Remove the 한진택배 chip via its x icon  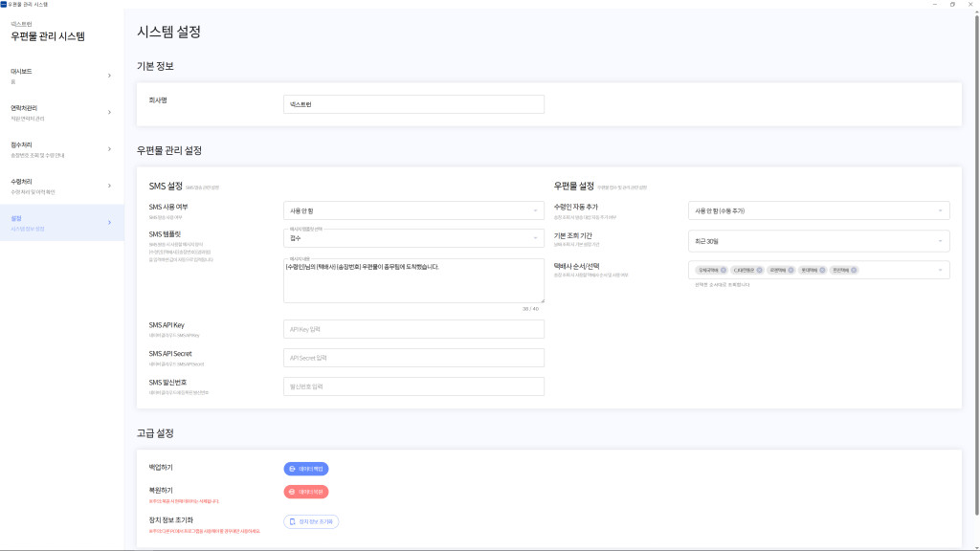pos(854,270)
